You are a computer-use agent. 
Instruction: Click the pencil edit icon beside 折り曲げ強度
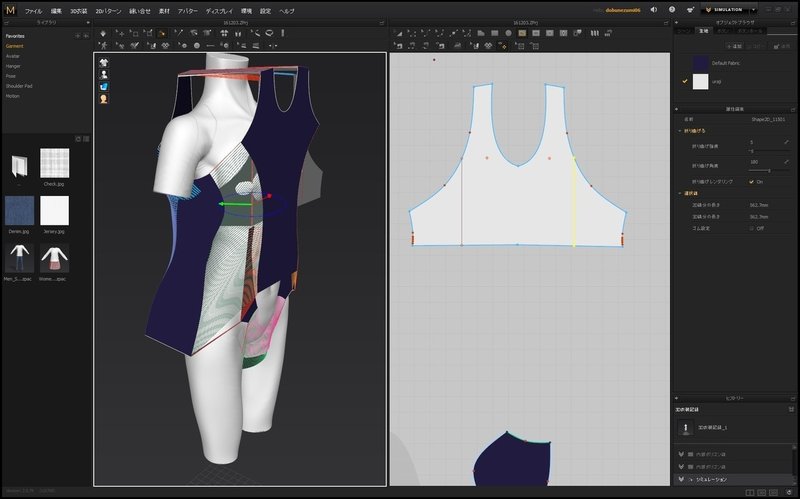[x=786, y=142]
